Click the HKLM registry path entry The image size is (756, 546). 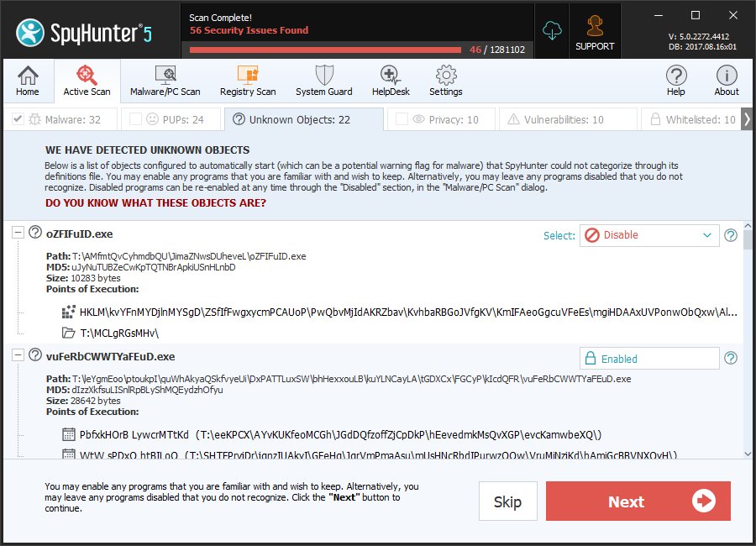pos(408,312)
